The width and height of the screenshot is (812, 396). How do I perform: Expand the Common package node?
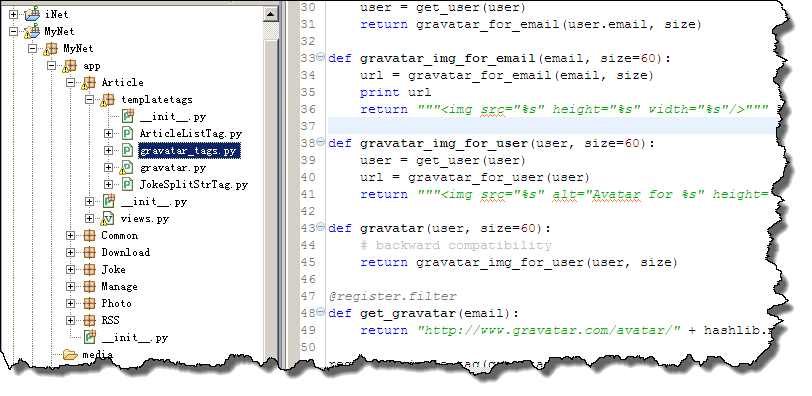(70, 236)
